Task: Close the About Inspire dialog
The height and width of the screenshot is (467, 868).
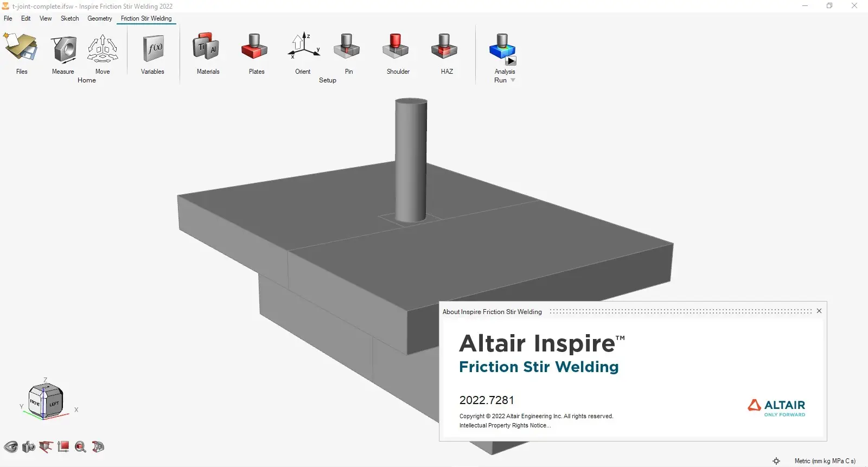Action: 819,311
